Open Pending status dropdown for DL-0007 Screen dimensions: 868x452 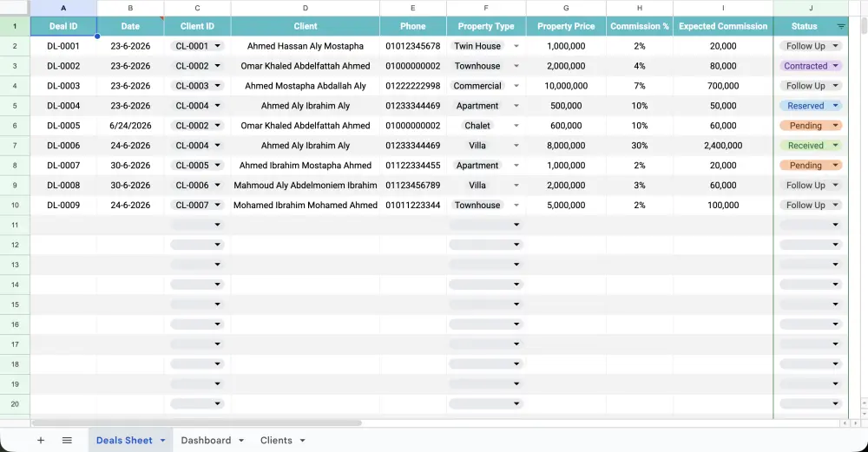pyautogui.click(x=835, y=166)
